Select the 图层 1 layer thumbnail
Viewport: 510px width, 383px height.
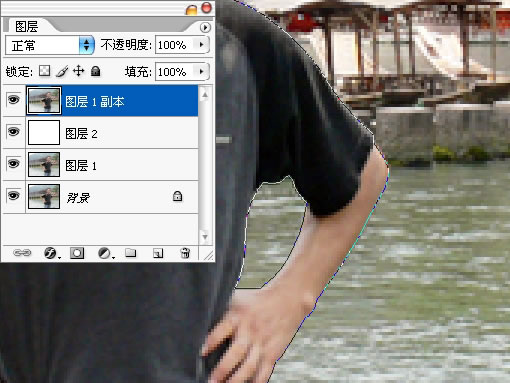coord(44,164)
